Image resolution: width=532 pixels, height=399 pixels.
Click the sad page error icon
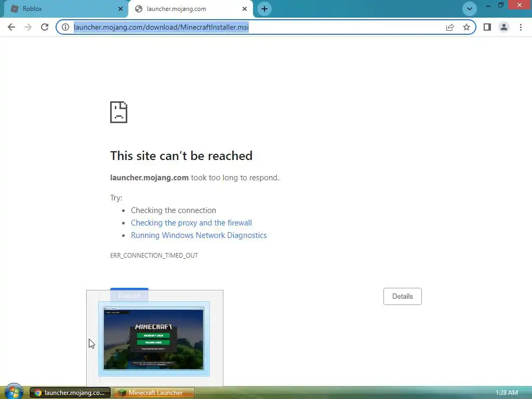point(119,112)
